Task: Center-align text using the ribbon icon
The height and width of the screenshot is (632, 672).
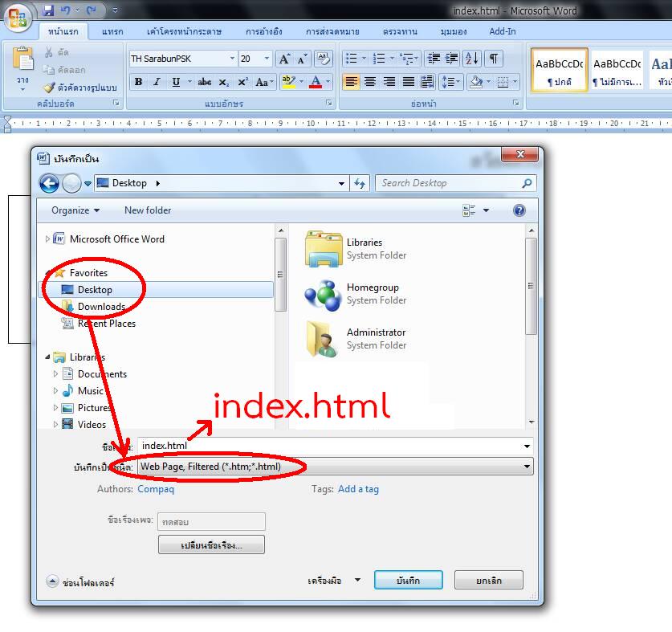Action: click(x=370, y=82)
